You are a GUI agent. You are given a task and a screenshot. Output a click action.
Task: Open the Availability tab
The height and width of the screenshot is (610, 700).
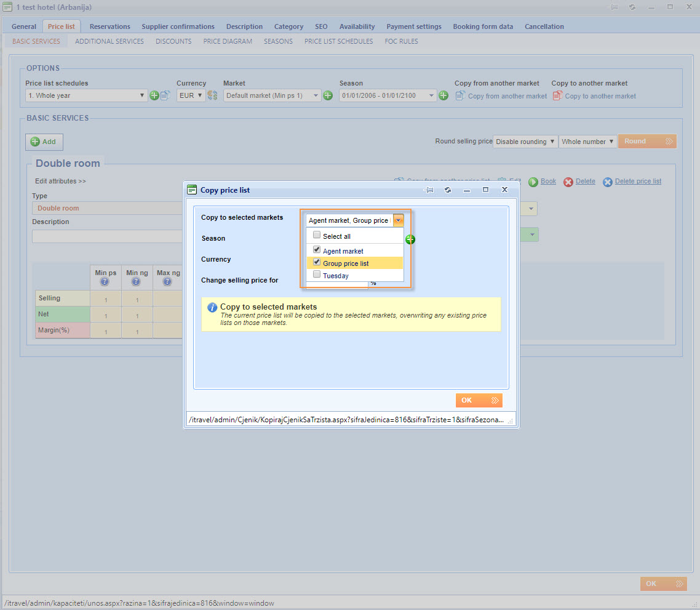(357, 26)
